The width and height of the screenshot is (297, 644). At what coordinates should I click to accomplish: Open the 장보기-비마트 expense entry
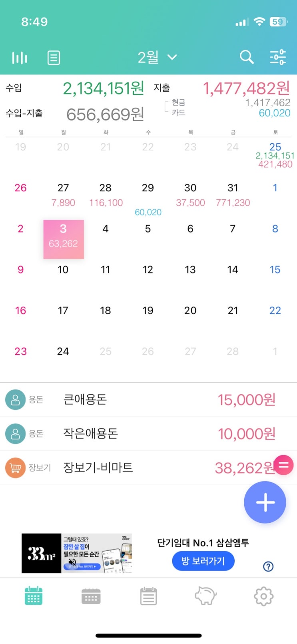(x=148, y=467)
